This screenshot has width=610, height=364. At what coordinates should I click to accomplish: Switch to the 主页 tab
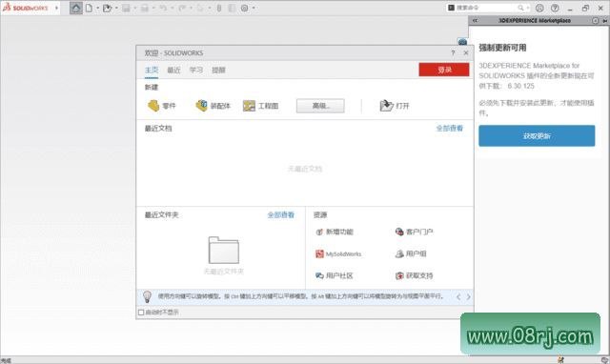(x=152, y=70)
